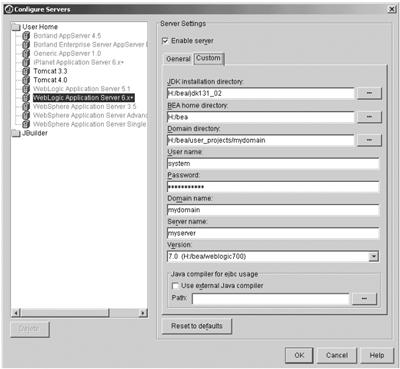Click the Help button
Viewport: 400px width, 369px height.
377,355
